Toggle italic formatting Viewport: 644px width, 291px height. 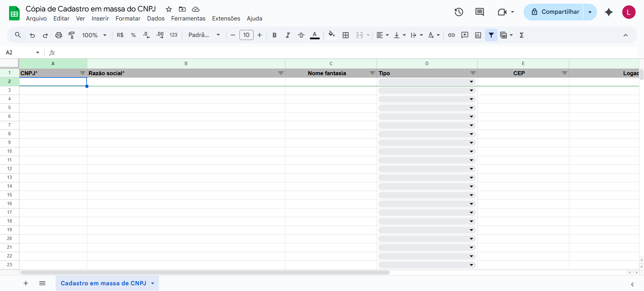(287, 35)
